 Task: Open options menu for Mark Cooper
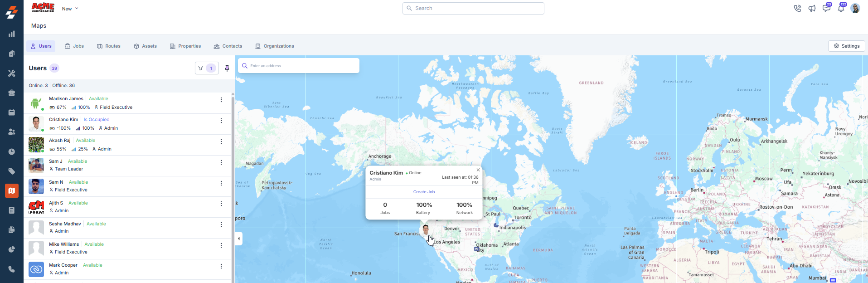pos(221,266)
